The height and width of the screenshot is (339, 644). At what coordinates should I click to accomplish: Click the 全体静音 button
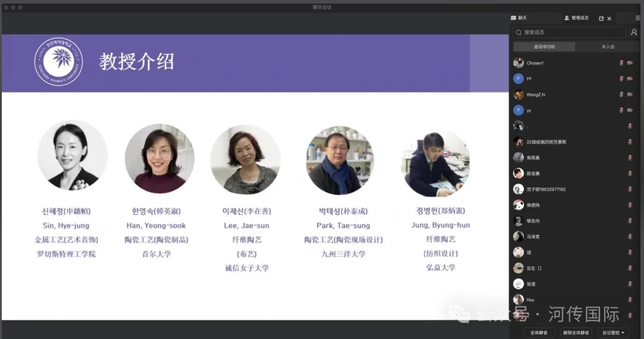pos(539,332)
